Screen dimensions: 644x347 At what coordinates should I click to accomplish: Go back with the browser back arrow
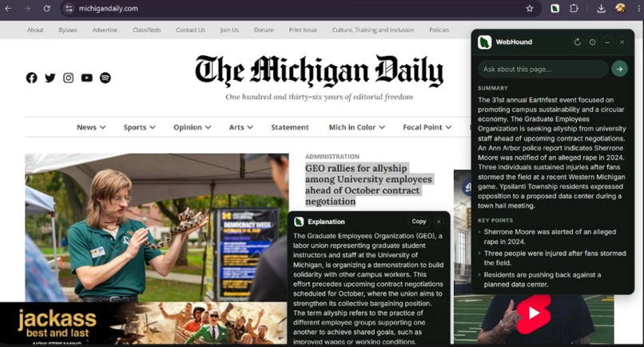pyautogui.click(x=8, y=8)
